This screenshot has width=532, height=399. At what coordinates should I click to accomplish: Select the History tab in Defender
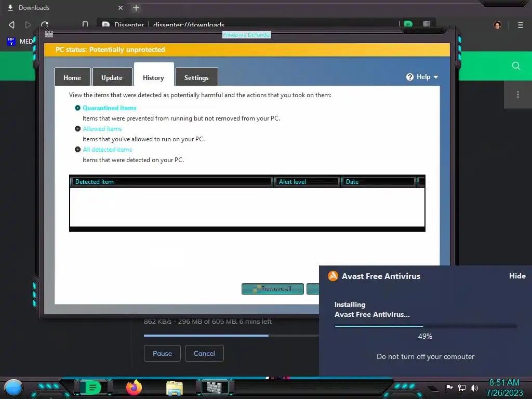tap(154, 75)
